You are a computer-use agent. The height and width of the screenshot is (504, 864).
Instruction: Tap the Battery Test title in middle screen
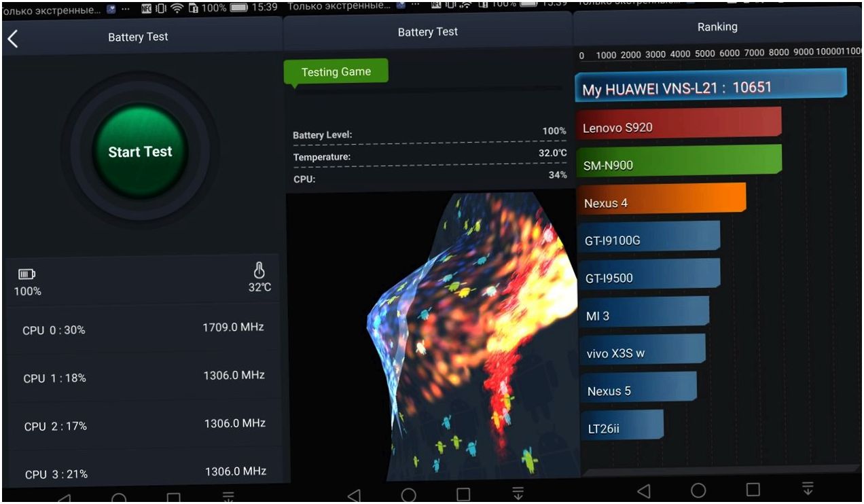[x=428, y=31]
